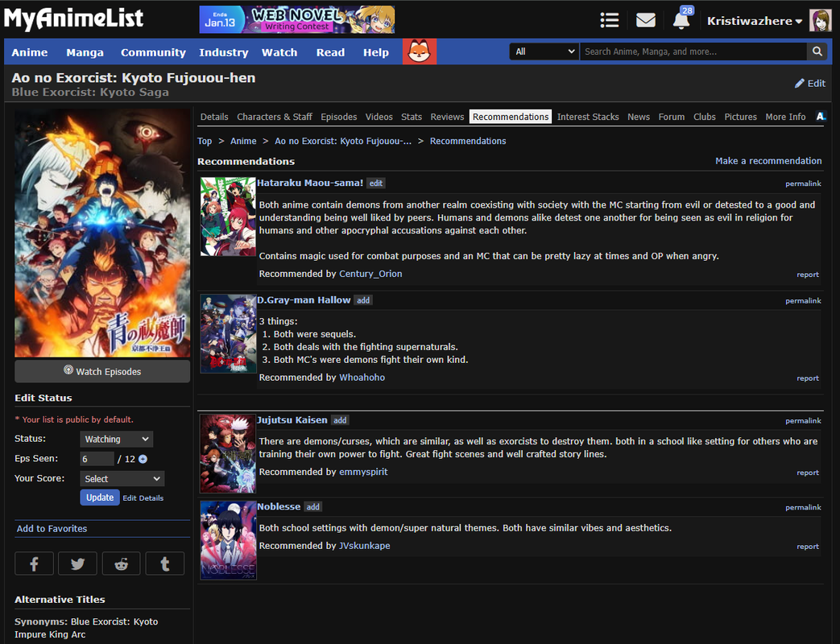This screenshot has height=644, width=840.
Task: Share on Twitter
Action: pos(77,563)
